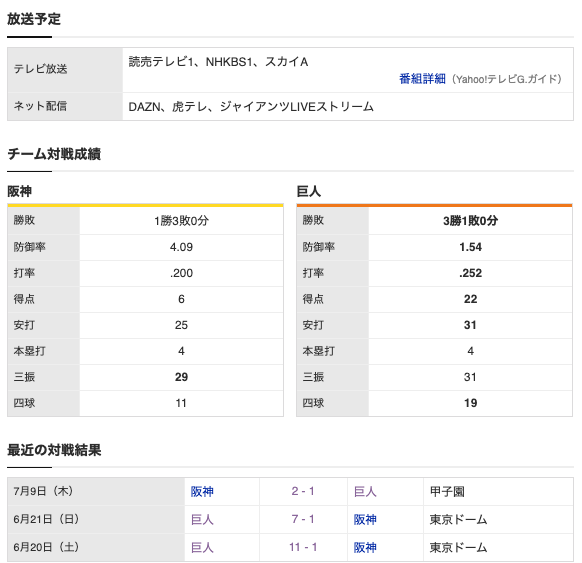This screenshot has width=582, height=563.
Task: Select the 防御率 label in 阪神 table
Action: click(x=30, y=247)
